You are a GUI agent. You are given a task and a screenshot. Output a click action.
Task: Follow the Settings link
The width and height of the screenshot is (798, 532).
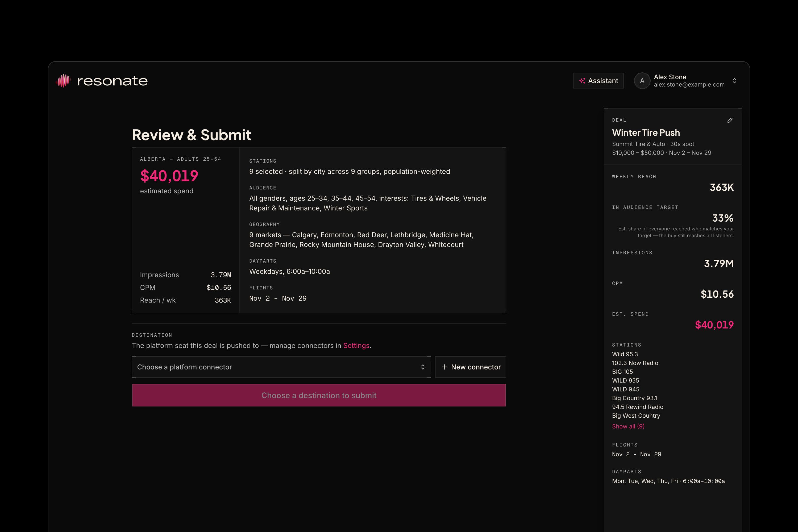tap(356, 345)
